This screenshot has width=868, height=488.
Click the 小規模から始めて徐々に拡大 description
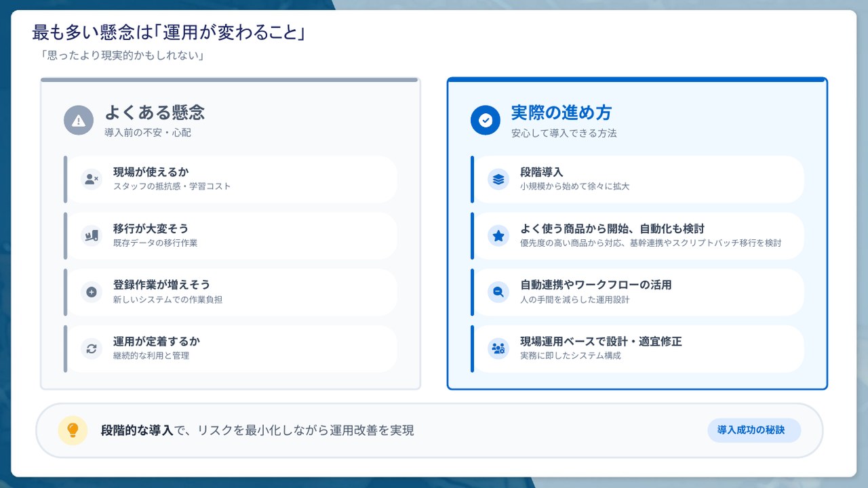pos(575,186)
